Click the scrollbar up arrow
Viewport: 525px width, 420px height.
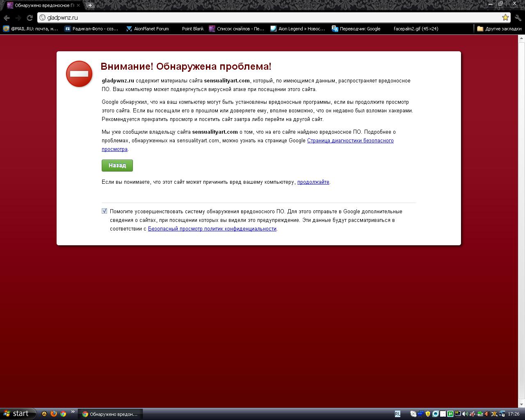coord(521,38)
